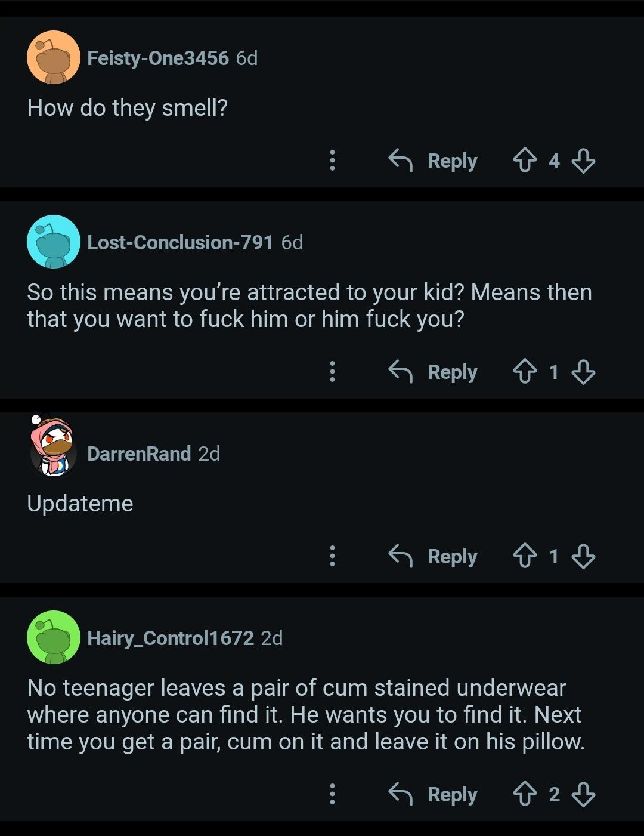Open the three-dot menu on Lost-Conclusion-791's comment
This screenshot has height=836, width=644.
[x=333, y=372]
